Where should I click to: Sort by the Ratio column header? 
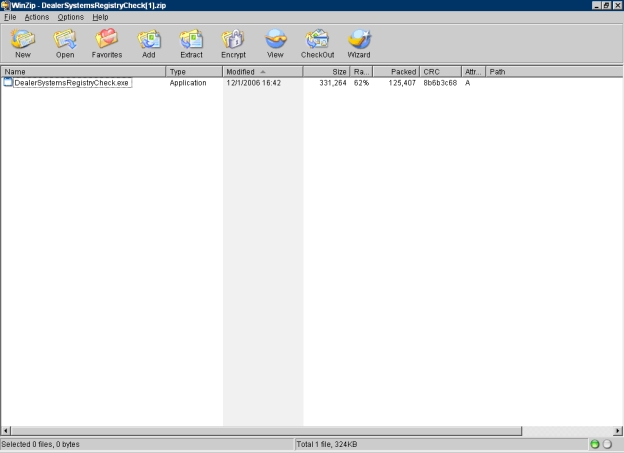pyautogui.click(x=361, y=72)
